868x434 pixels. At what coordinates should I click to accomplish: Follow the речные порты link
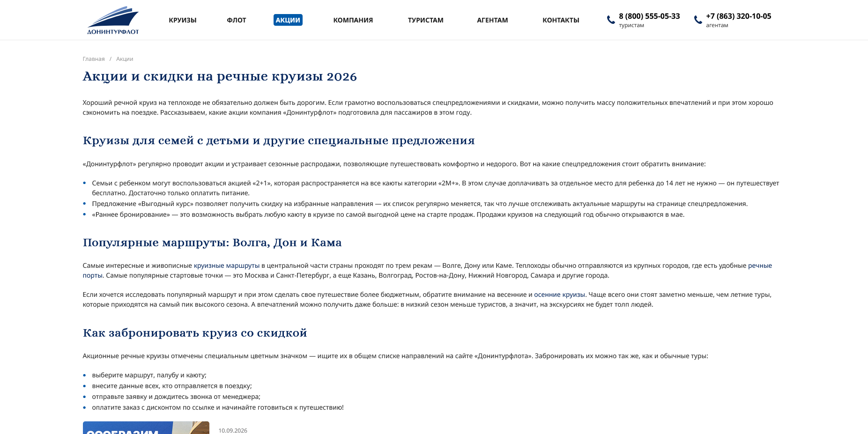[760, 265]
